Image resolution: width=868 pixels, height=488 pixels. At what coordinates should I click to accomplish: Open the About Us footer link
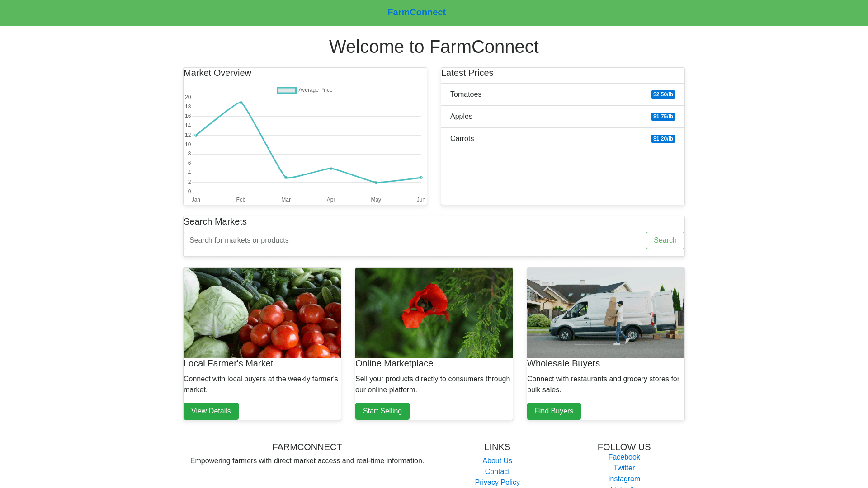[497, 461]
